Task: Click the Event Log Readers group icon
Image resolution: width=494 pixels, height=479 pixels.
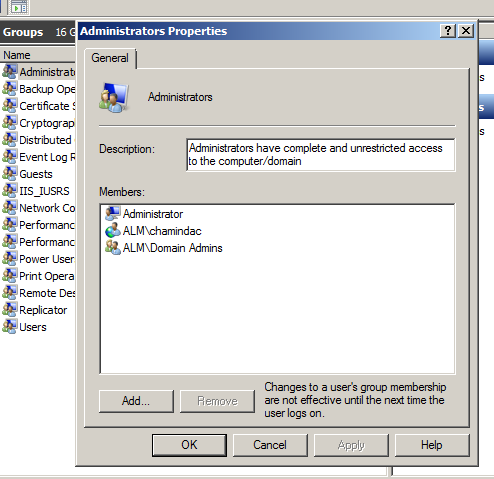Action: coord(9,157)
